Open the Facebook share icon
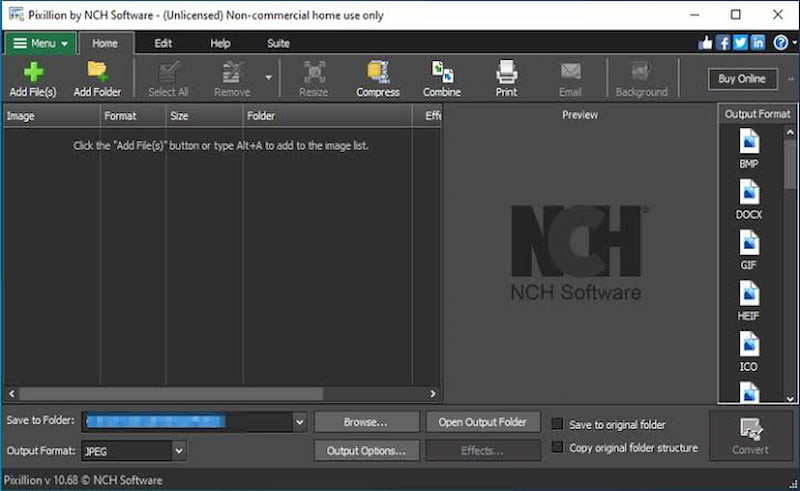This screenshot has height=491, width=800. 722,43
